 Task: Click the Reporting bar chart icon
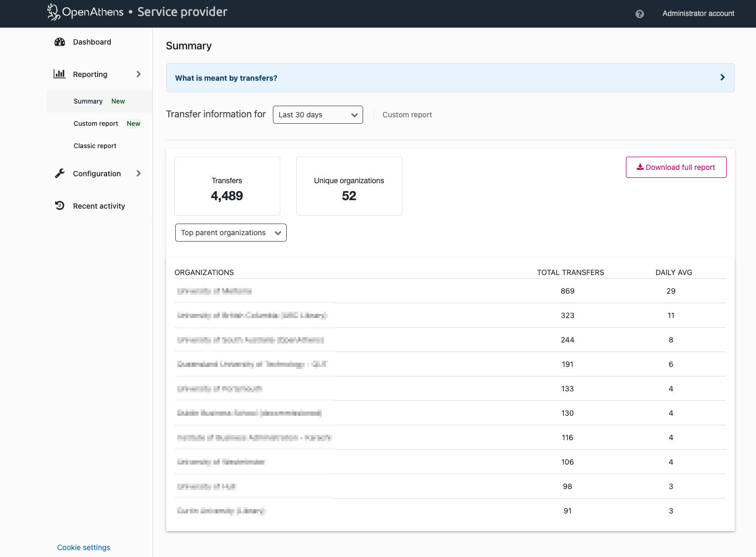(59, 74)
